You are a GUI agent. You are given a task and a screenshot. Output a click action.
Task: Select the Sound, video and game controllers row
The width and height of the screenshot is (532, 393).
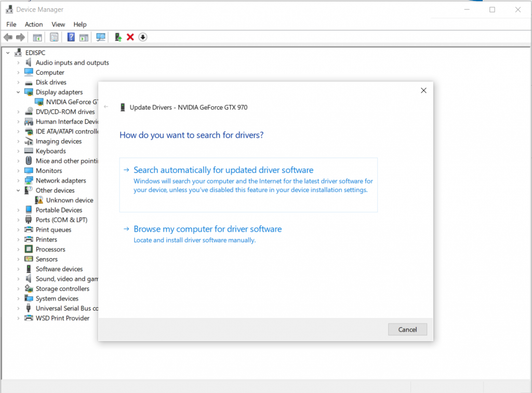click(61, 279)
